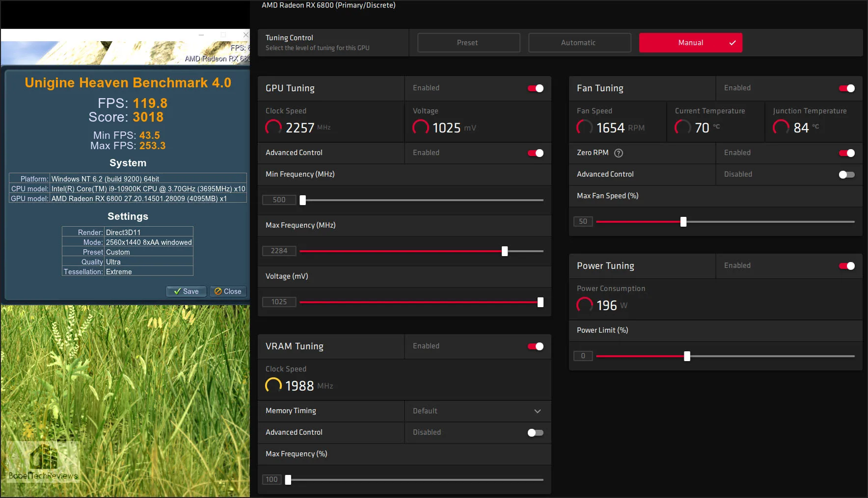The height and width of the screenshot is (498, 868).
Task: Click the Voltage value field 1025
Action: 279,302
